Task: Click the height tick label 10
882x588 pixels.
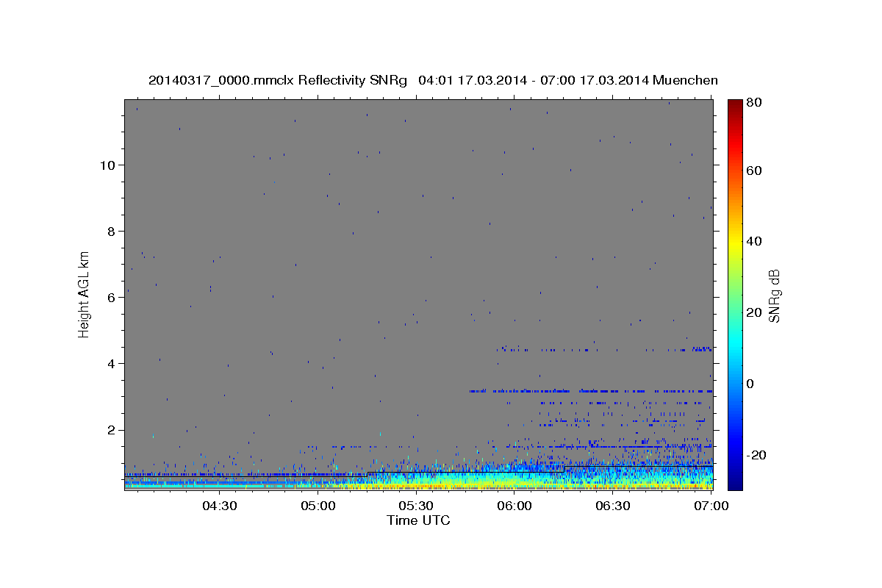Action: click(x=109, y=165)
